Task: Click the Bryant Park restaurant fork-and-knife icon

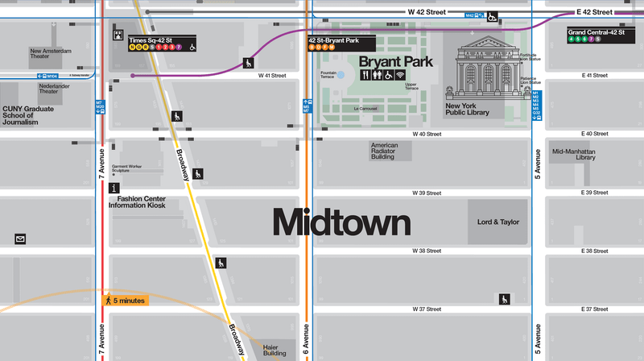Action: pos(365,75)
